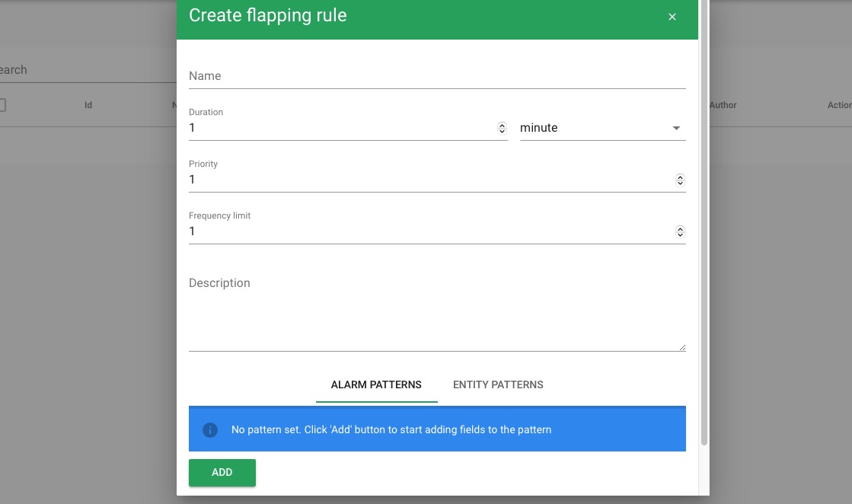Click the ADD button to add pattern fields
852x504 pixels.
[x=222, y=472]
